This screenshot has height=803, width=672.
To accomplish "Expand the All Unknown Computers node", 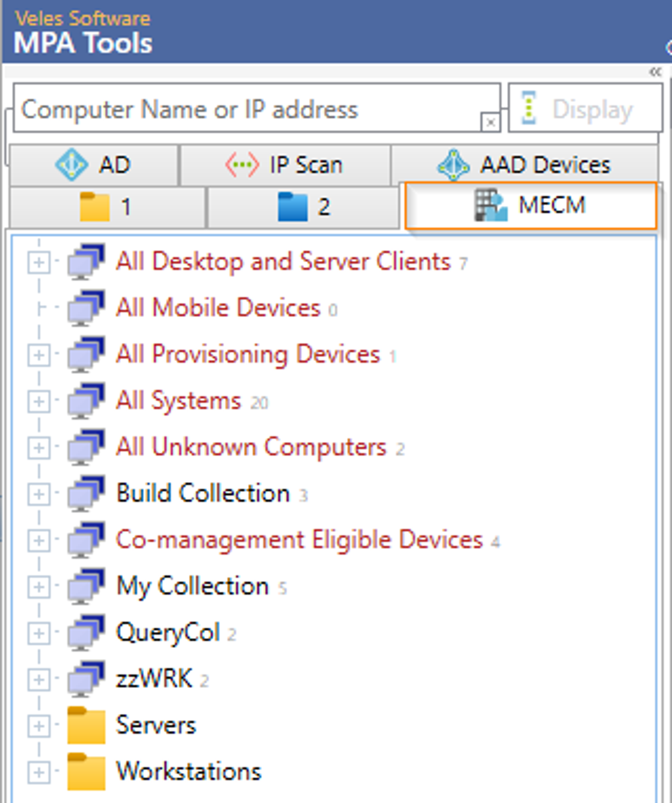I will click(x=39, y=448).
